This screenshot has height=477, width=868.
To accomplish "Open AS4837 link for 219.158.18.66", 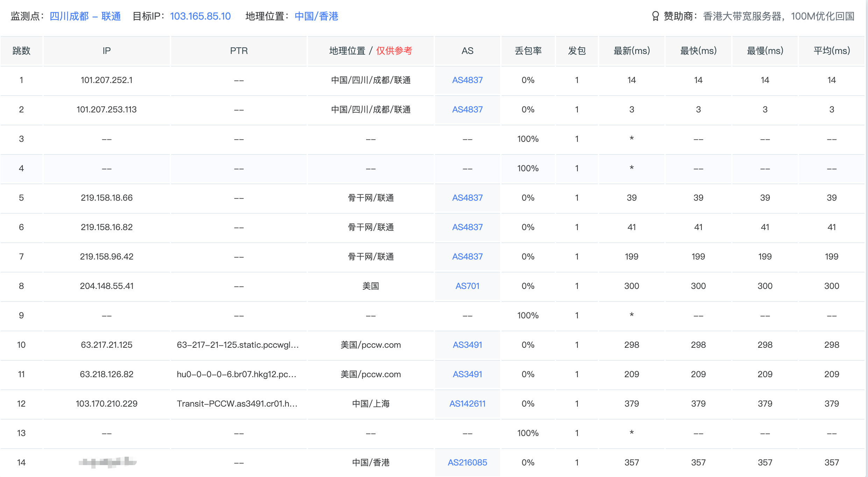I will click(467, 198).
